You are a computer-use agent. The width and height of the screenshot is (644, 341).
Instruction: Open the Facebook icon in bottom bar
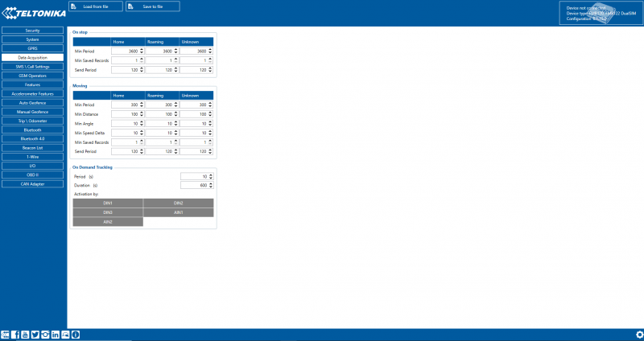click(15, 334)
